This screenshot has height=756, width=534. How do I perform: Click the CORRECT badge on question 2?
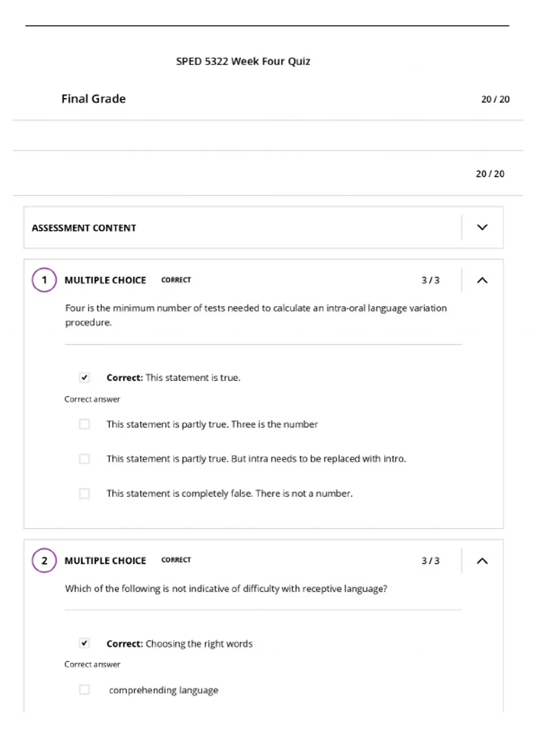[x=176, y=560]
